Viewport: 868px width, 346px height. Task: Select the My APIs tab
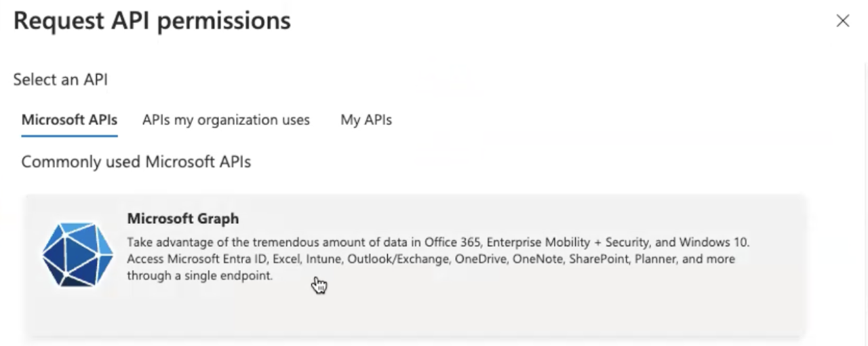click(x=366, y=120)
